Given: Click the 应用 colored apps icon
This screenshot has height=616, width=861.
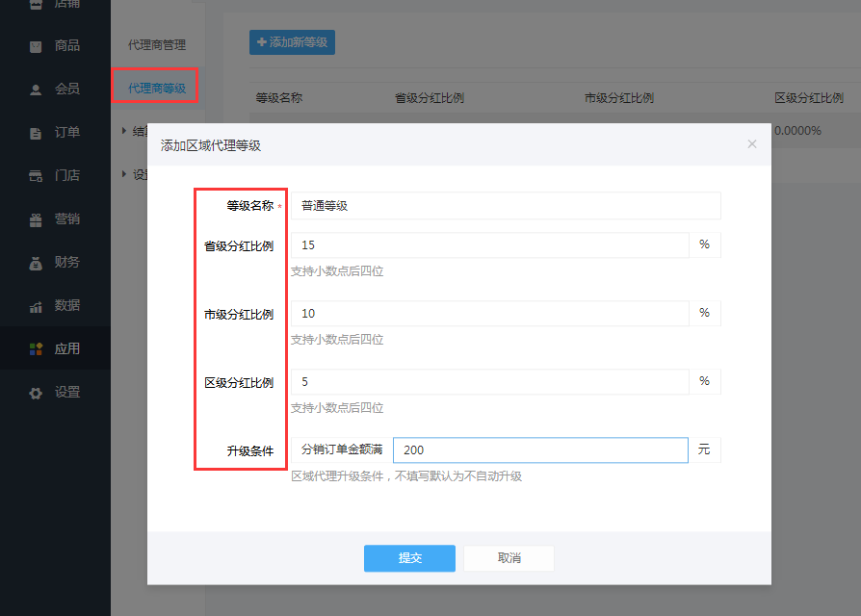Looking at the screenshot, I should pyautogui.click(x=36, y=348).
